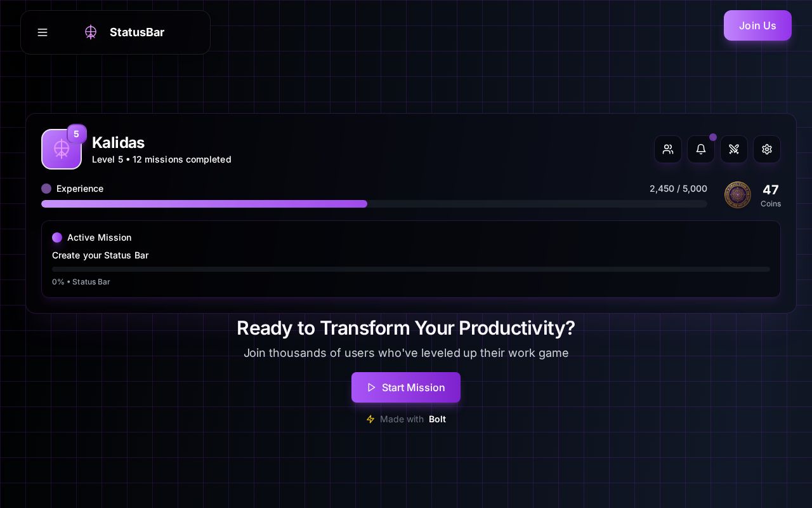Open the hamburger menu icon
This screenshot has width=812, height=508.
(43, 32)
